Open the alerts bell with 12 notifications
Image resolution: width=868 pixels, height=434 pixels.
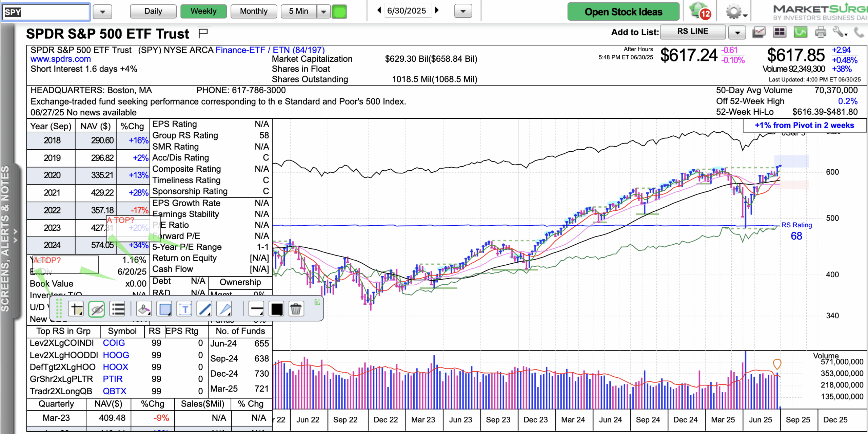(x=700, y=11)
